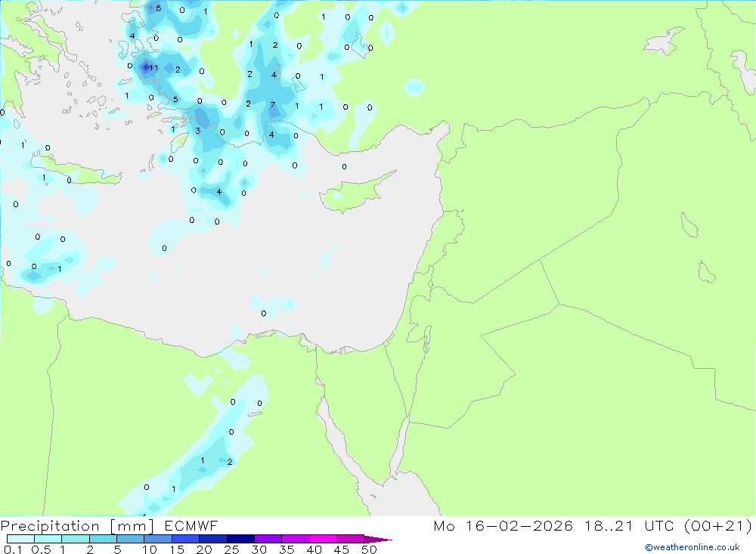The width and height of the screenshot is (756, 554).
Task: Click the 0.5–1 mm legend color box
Action: (48, 539)
